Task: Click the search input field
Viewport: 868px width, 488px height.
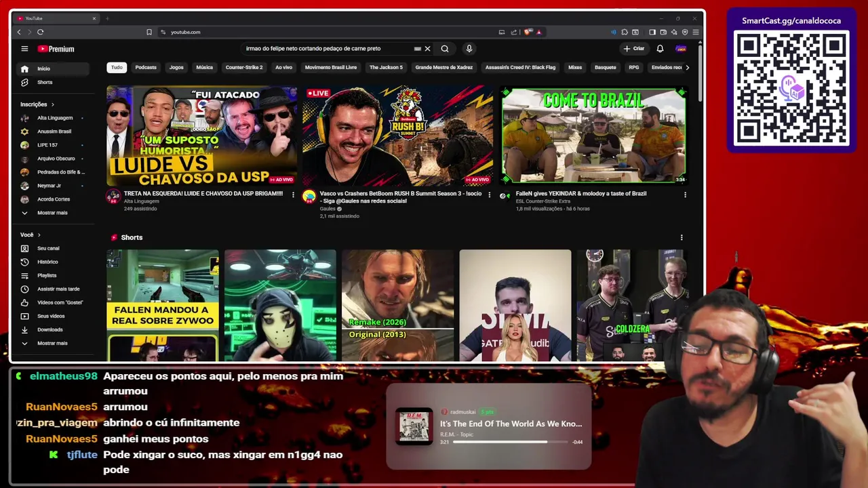Action: pyautogui.click(x=328, y=49)
